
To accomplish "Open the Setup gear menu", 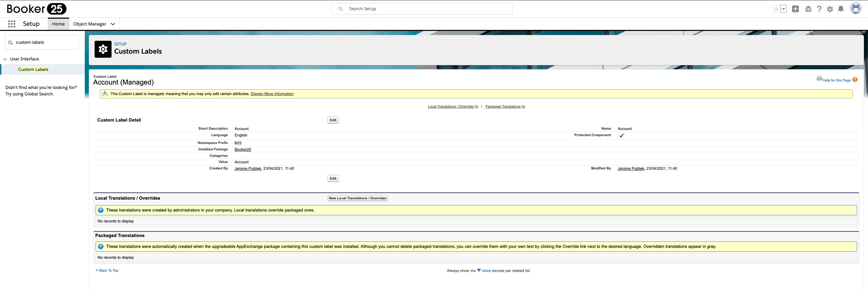I will 830,9.
